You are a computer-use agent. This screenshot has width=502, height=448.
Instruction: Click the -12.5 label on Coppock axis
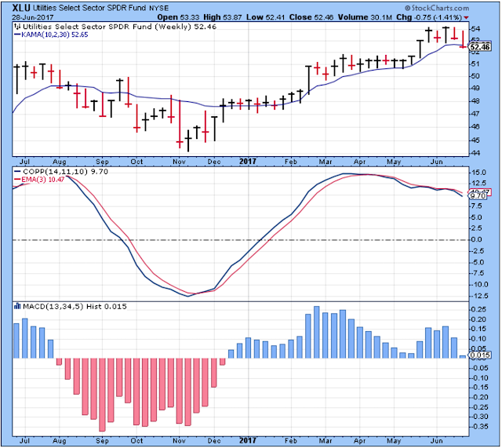[x=479, y=296]
